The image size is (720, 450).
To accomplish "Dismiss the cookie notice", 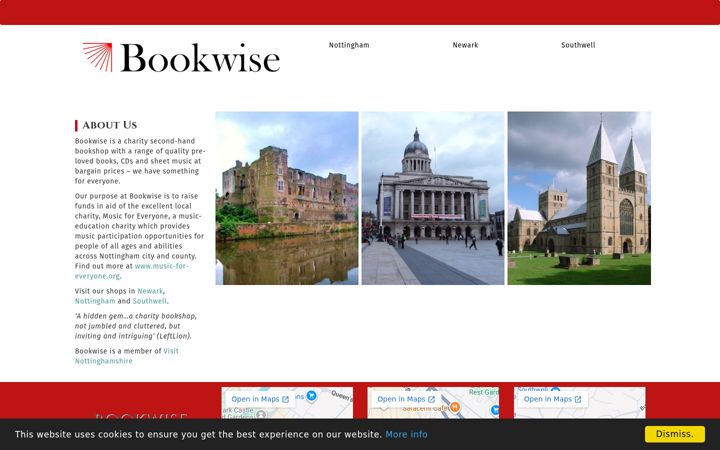I will pos(675,434).
